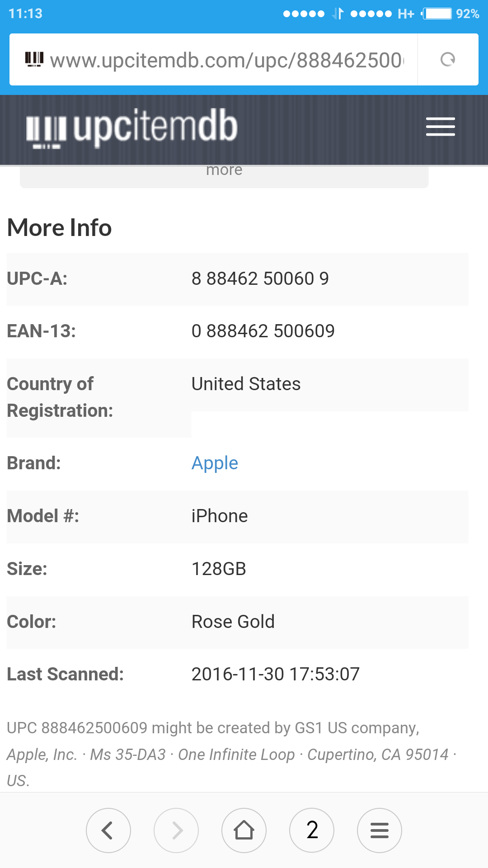This screenshot has width=488, height=868.
Task: Go to the browser home page icon
Action: tap(244, 830)
